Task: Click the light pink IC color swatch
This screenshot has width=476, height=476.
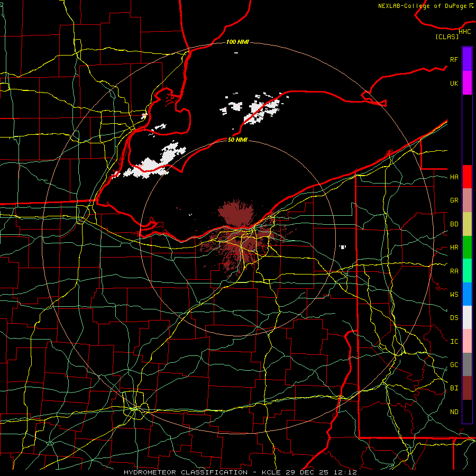Action: click(467, 341)
